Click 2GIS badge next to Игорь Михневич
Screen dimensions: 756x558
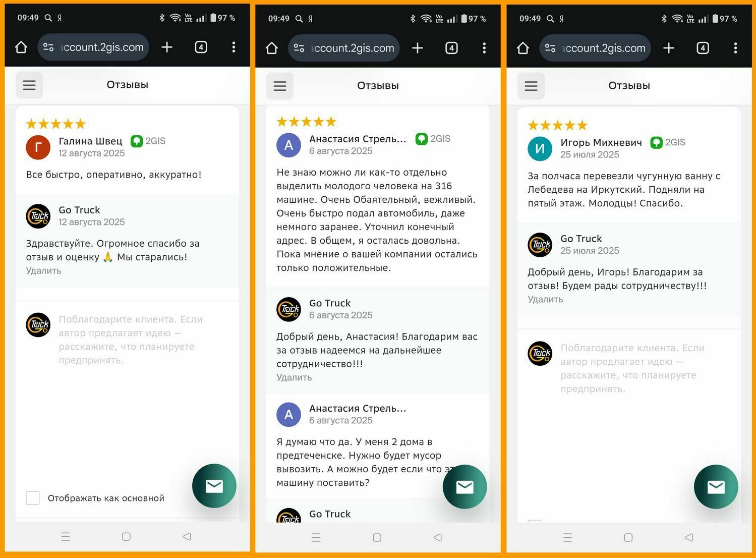(x=668, y=142)
